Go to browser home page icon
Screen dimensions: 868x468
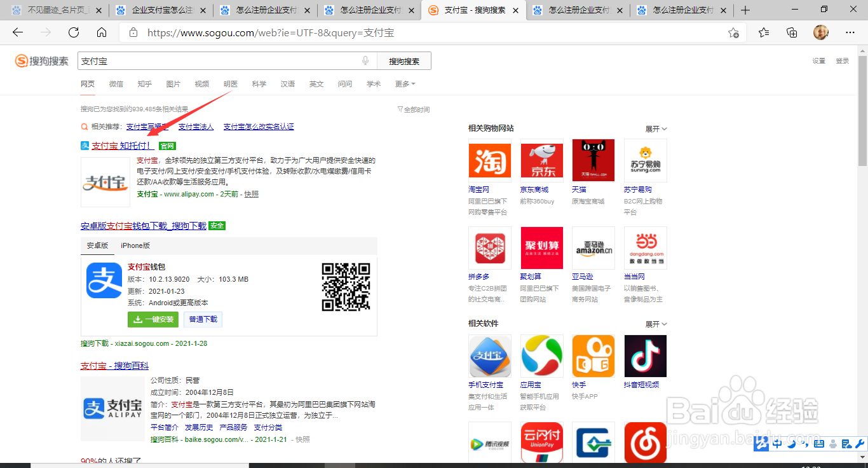click(102, 33)
